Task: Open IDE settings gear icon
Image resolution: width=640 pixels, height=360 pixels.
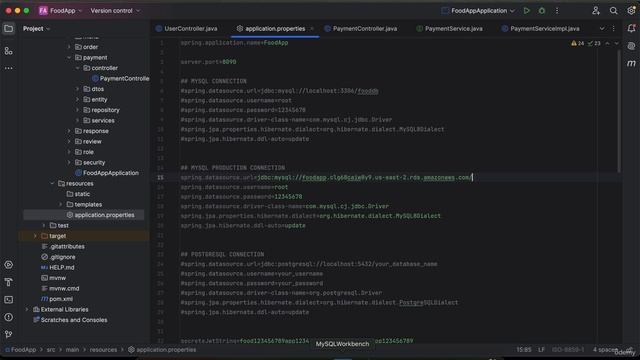Action: pyautogui.click(x=631, y=11)
